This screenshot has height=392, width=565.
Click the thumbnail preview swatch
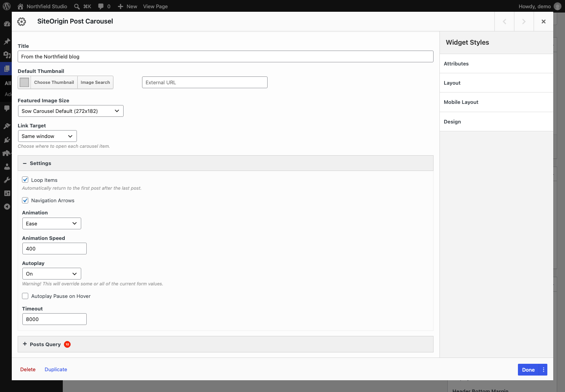(24, 82)
